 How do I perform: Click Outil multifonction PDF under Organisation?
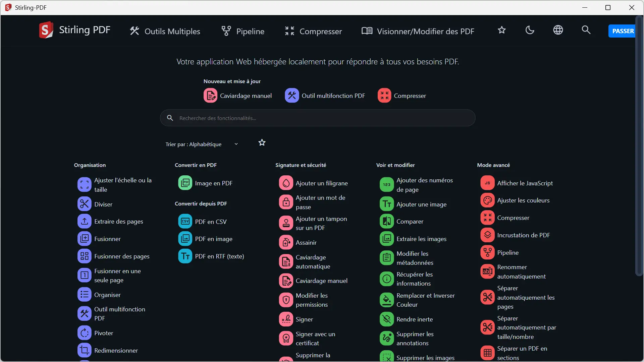point(120,314)
